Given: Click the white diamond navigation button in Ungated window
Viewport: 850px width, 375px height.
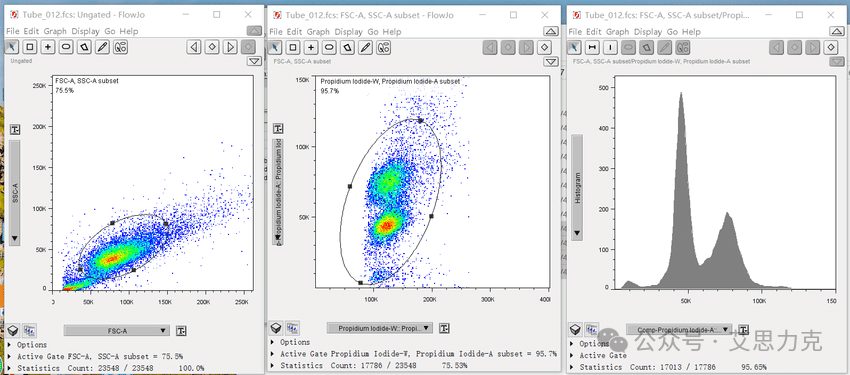Looking at the screenshot, I should pyautogui.click(x=212, y=47).
